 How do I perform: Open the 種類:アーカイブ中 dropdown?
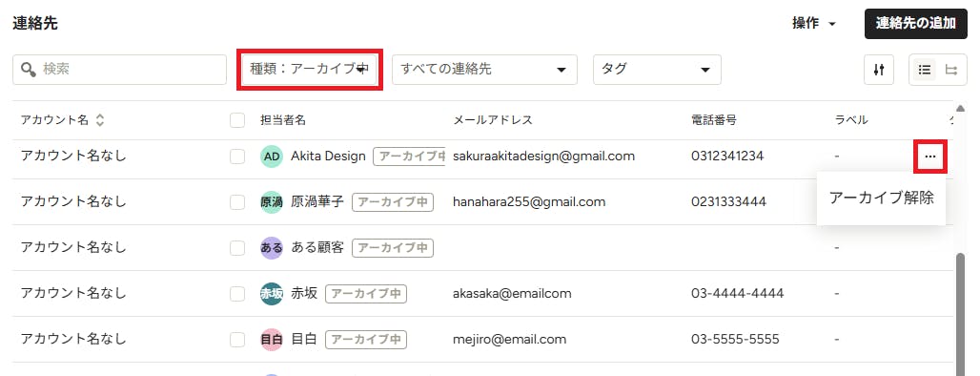310,70
